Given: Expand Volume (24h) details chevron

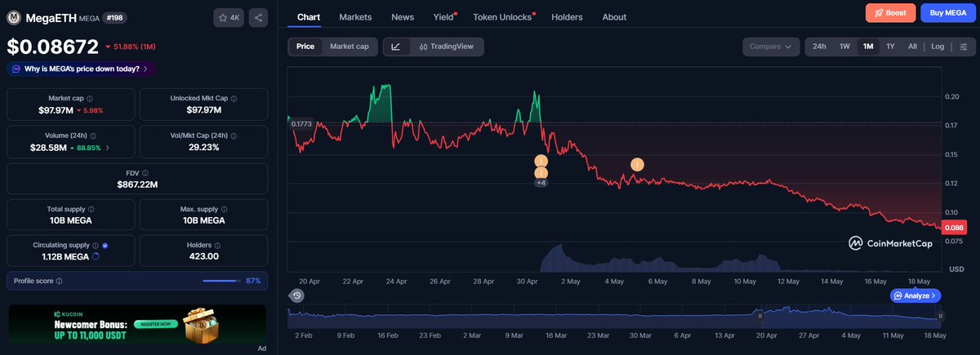Looking at the screenshot, I should [x=107, y=148].
